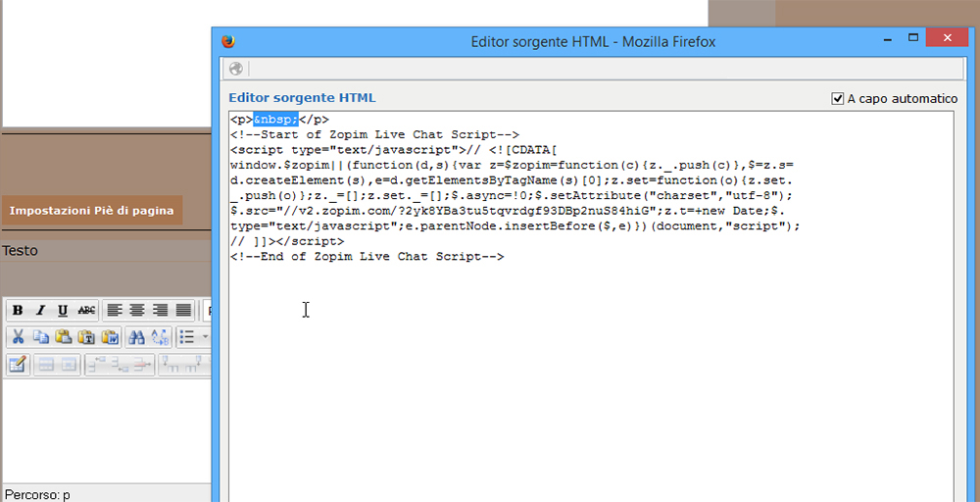
Task: Click the 'Start of Zopim Live Chat Script' comment line
Action: click(375, 134)
